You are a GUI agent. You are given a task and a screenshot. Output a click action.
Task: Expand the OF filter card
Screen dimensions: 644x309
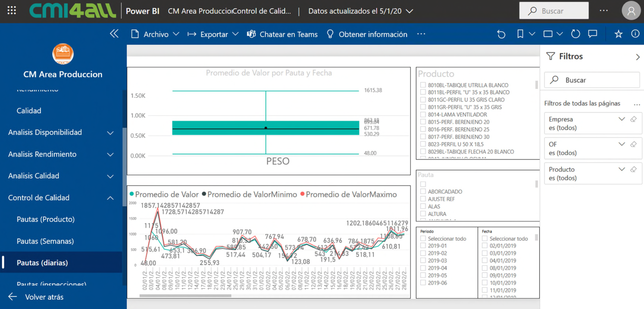(622, 144)
